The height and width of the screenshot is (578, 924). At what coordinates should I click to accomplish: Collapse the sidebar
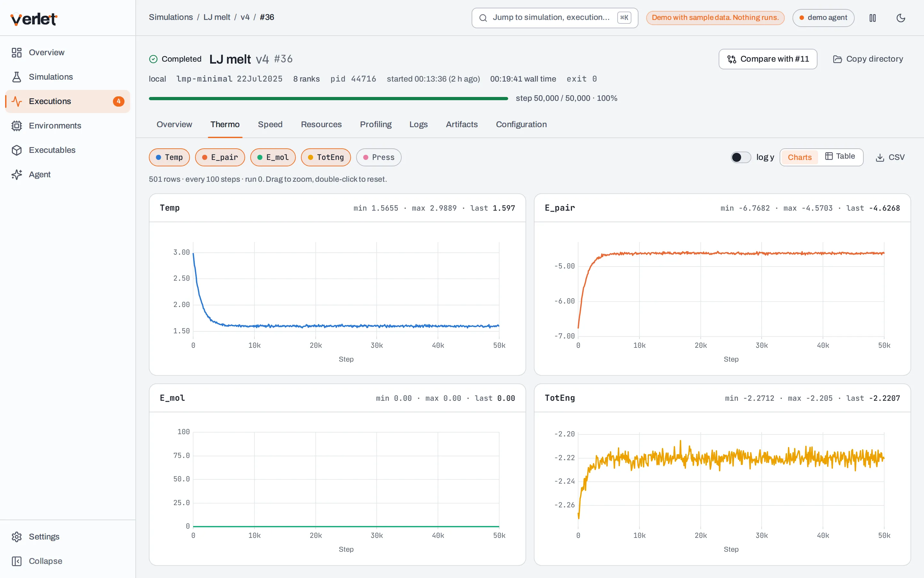[x=68, y=561]
